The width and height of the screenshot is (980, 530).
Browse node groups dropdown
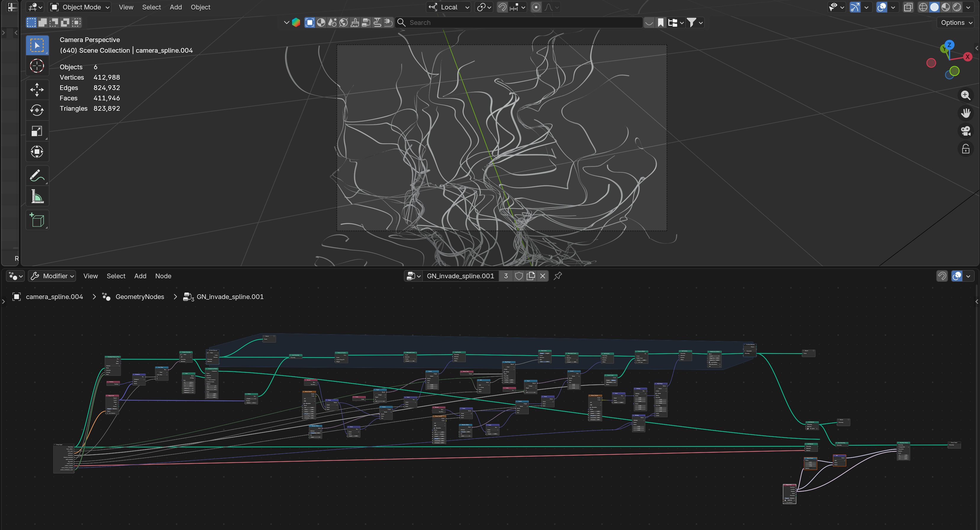pyautogui.click(x=413, y=276)
